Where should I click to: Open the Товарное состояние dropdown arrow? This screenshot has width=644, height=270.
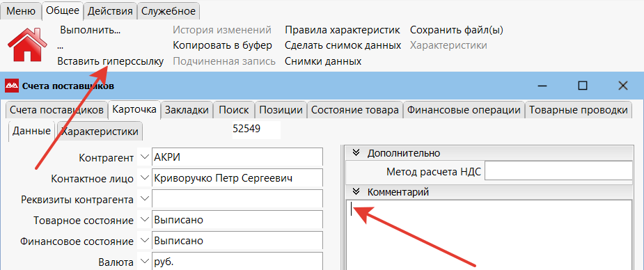click(144, 219)
